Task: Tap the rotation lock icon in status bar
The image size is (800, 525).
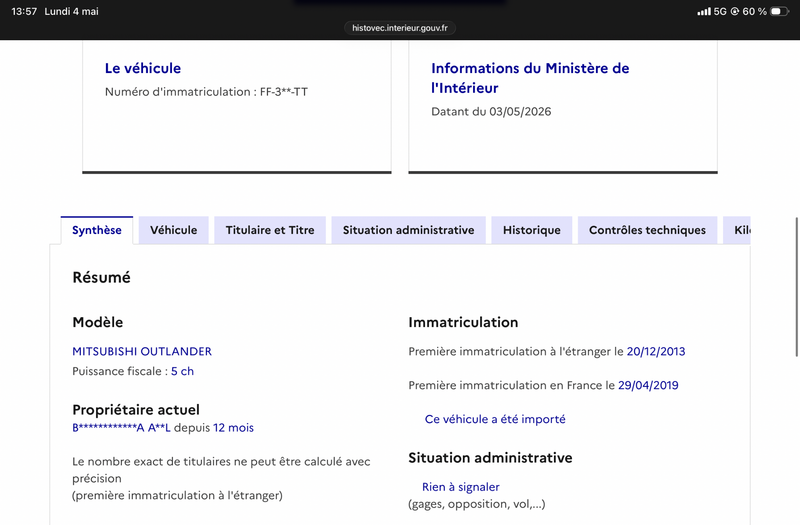Action: (735, 11)
